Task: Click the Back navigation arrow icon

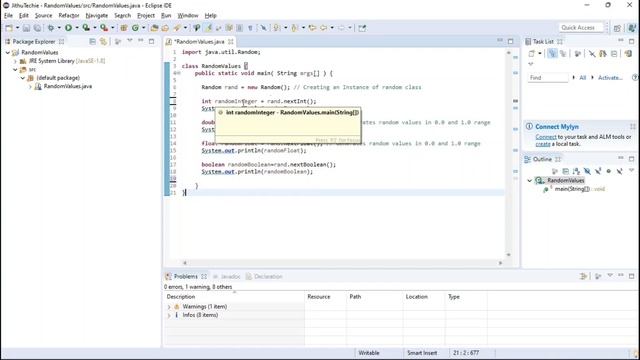Action: click(324, 28)
